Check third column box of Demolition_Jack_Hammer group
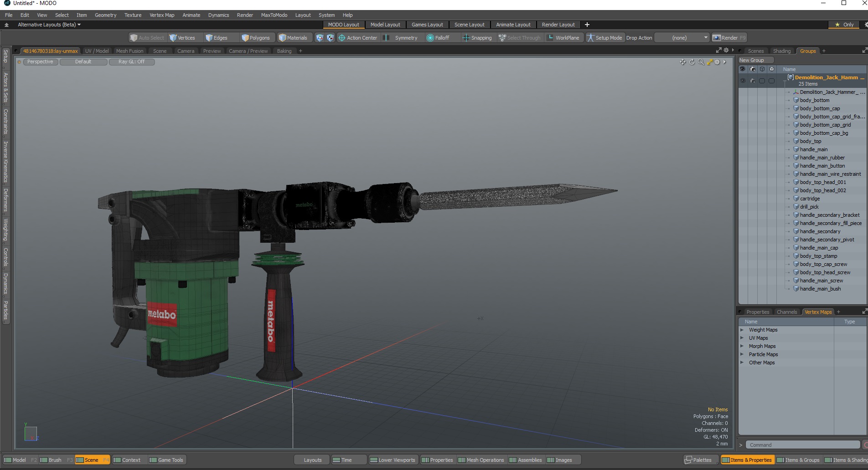Screen dimensions: 868x470 coord(762,81)
